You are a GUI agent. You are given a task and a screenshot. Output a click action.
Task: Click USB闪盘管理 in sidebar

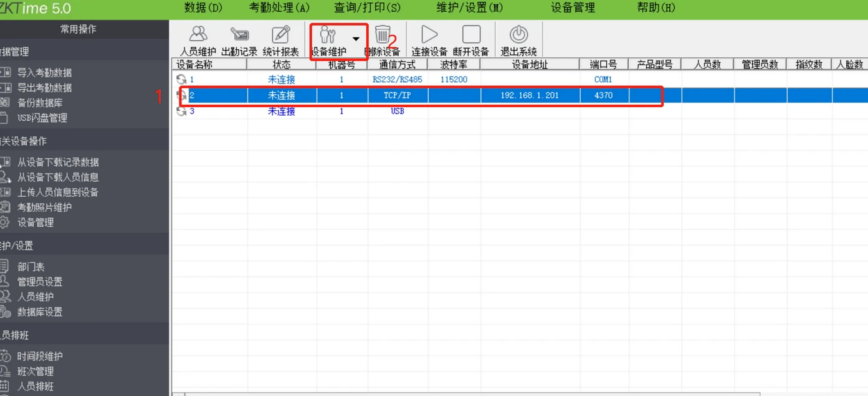click(42, 118)
